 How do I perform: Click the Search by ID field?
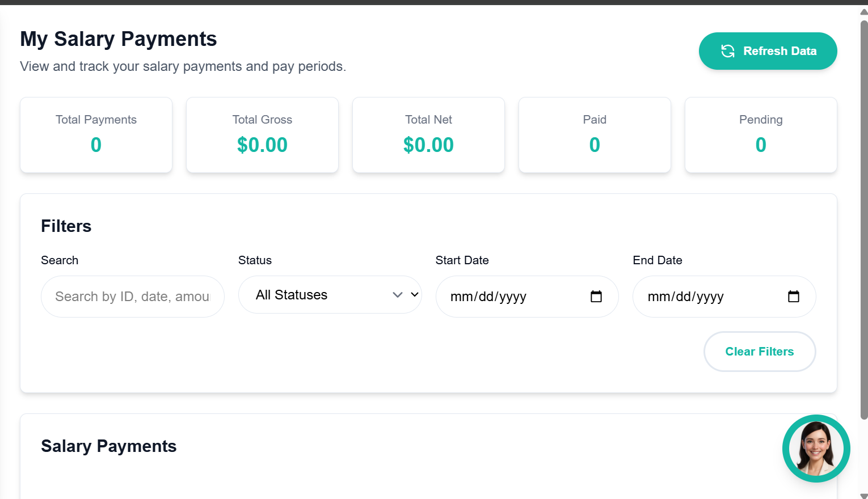click(x=132, y=296)
